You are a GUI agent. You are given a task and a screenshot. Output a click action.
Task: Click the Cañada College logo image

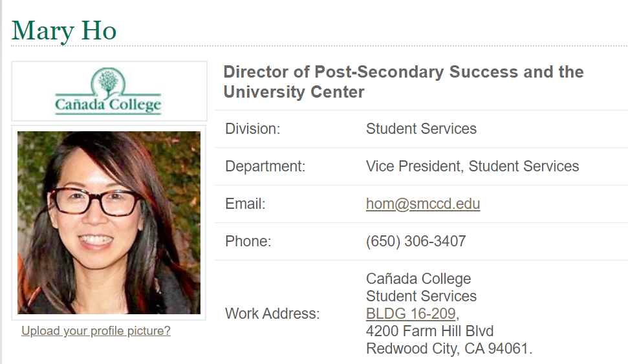(109, 92)
